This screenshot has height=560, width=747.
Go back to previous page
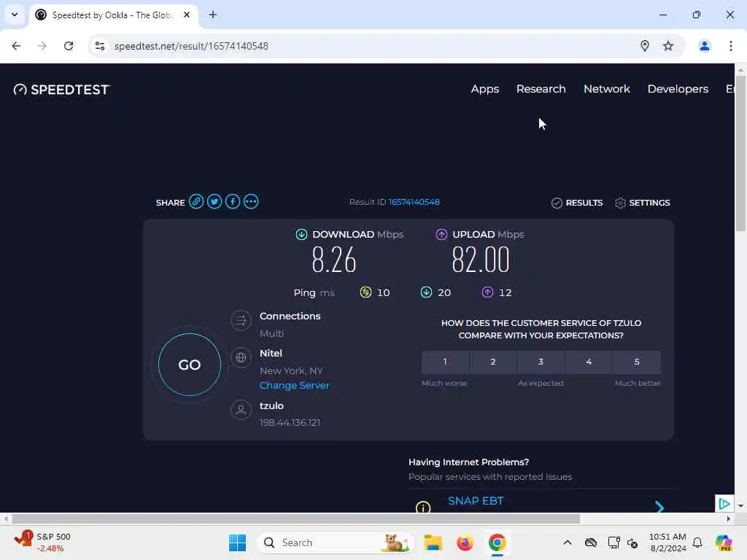pyautogui.click(x=16, y=46)
